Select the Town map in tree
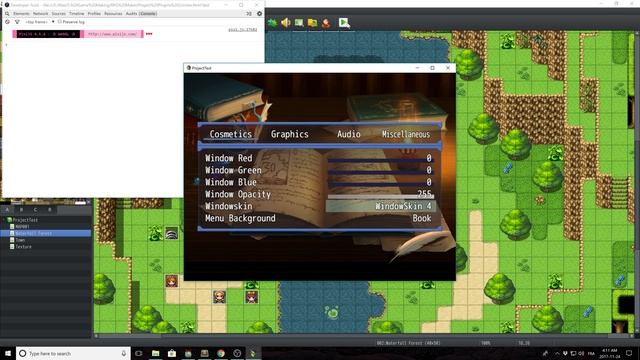 click(20, 240)
